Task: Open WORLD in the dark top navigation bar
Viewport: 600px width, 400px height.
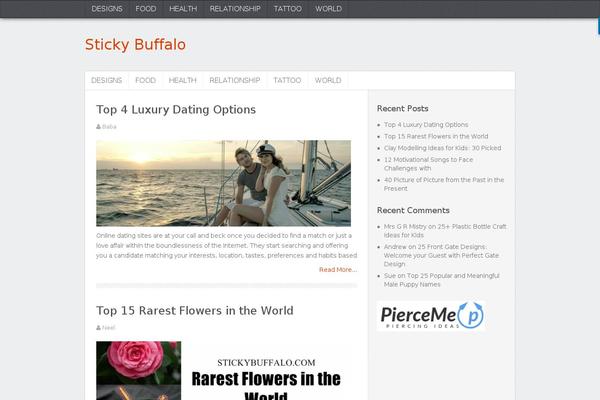Action: pos(328,9)
